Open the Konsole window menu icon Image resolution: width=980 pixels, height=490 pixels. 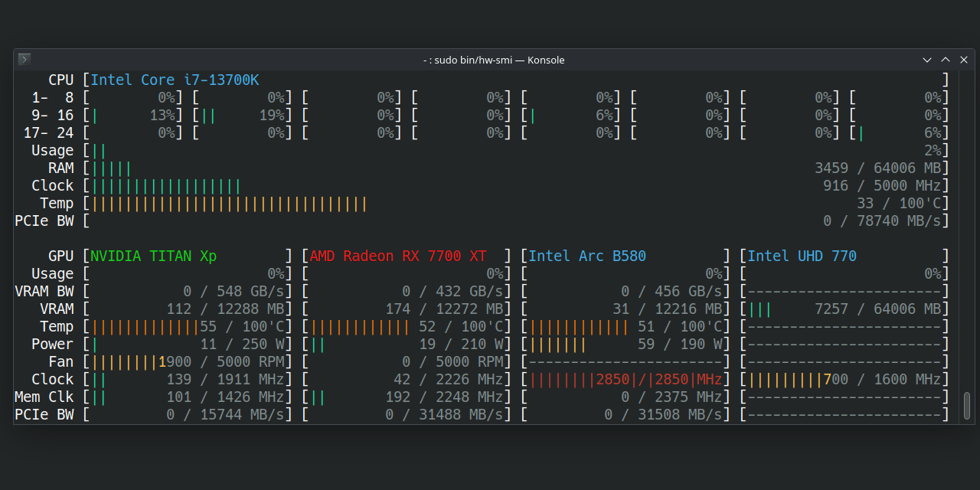[24, 60]
